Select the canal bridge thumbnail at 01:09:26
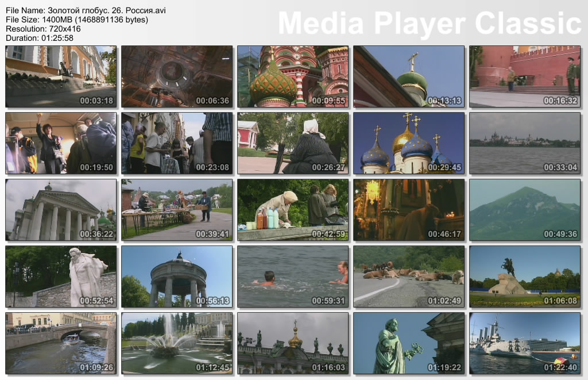 (61, 343)
